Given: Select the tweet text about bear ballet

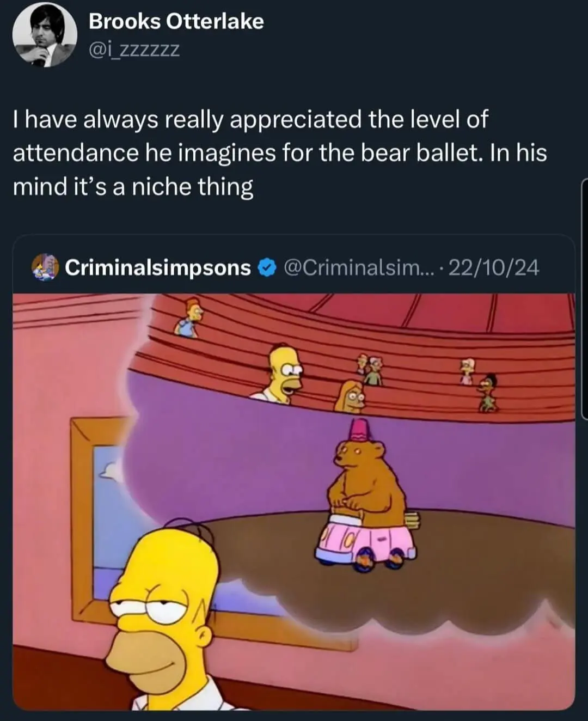Looking at the screenshot, I should pos(279,153).
